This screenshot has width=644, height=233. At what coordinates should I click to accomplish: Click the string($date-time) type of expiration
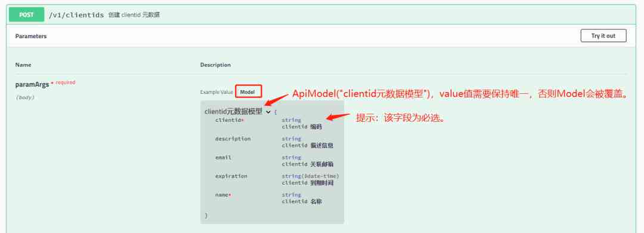pos(311,176)
